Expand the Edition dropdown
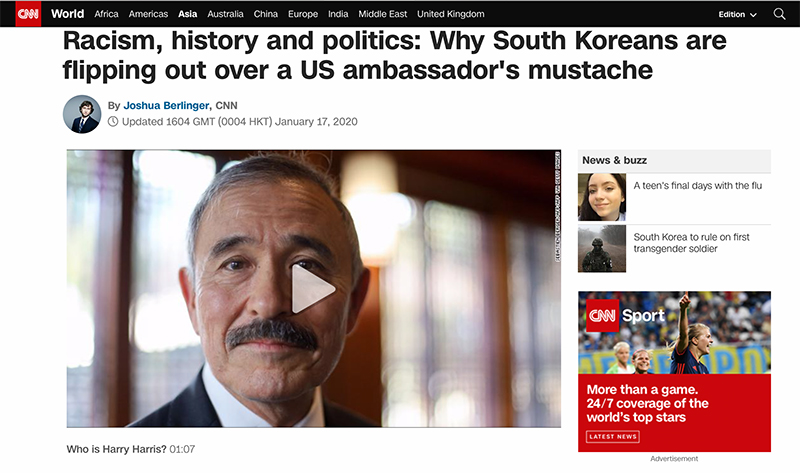 (x=737, y=14)
